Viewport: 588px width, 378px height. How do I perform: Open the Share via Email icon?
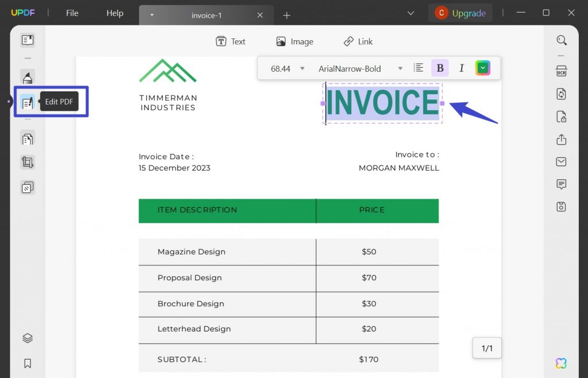pyautogui.click(x=561, y=161)
